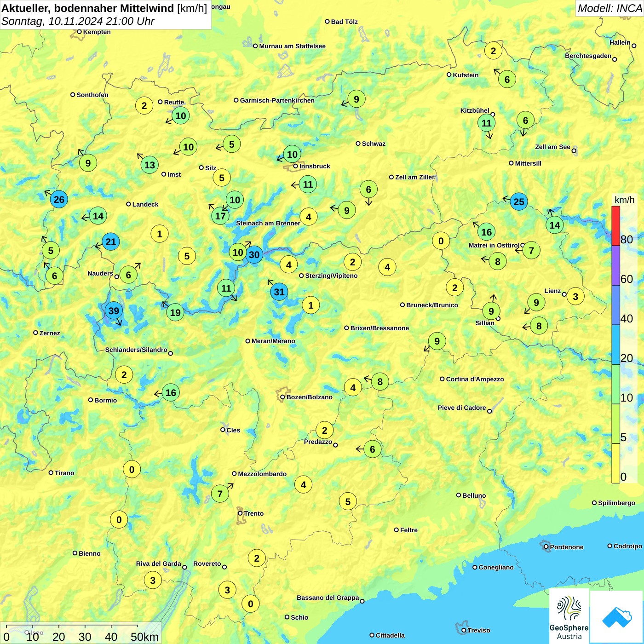Select the wind marker showing 39 km/h
Viewport: 644px width, 644px height.
(114, 310)
